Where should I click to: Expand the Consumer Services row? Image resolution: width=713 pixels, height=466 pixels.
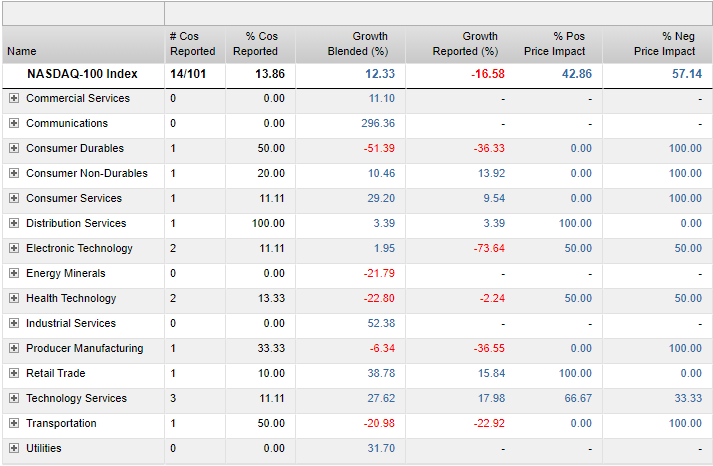click(x=14, y=198)
